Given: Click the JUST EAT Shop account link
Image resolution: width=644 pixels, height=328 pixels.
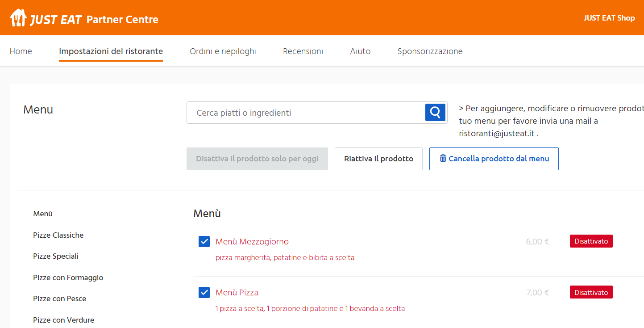Looking at the screenshot, I should click(x=609, y=18).
